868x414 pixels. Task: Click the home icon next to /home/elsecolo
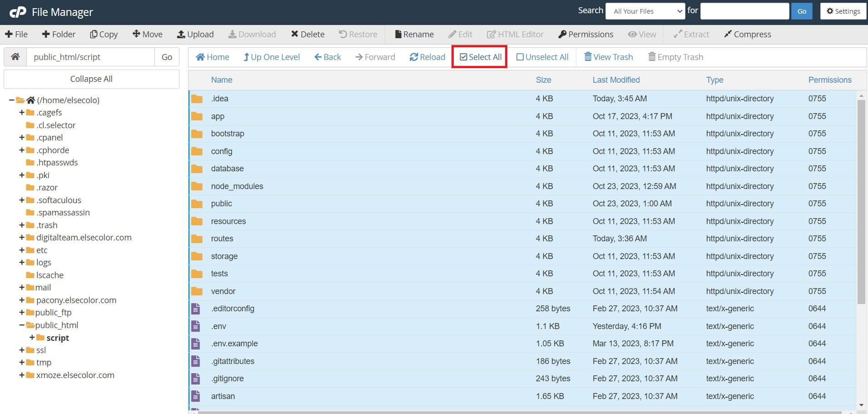31,100
